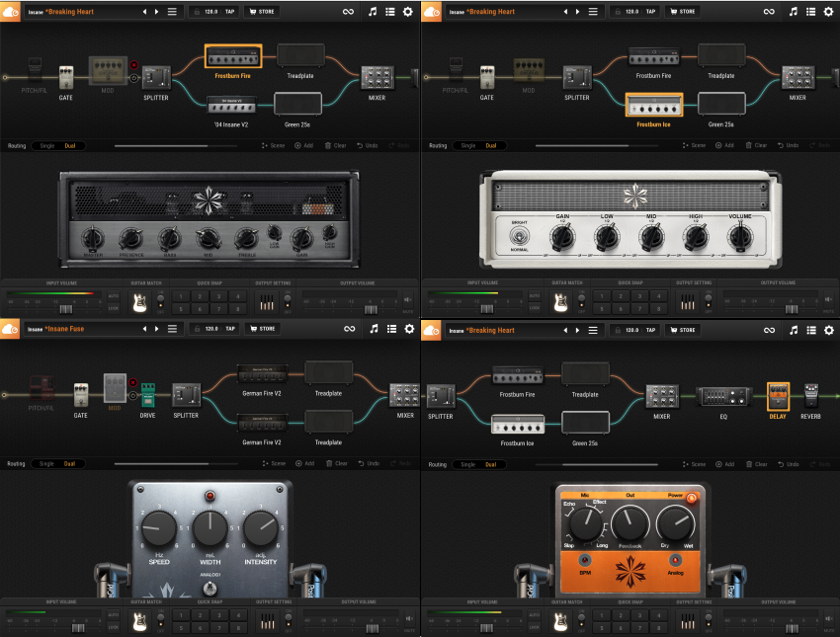Select the Treadplate cabinet block

(298, 56)
